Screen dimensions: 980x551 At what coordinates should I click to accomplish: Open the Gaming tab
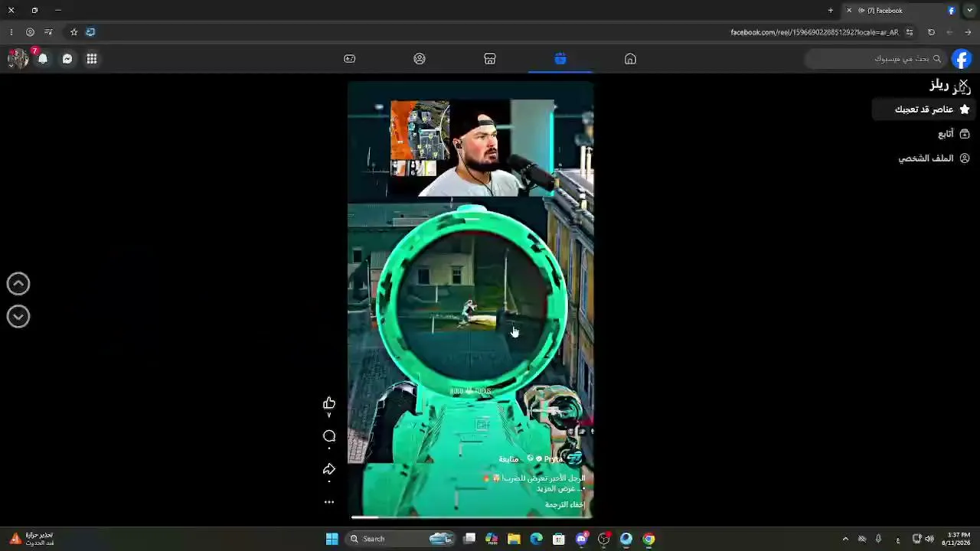[x=350, y=59]
